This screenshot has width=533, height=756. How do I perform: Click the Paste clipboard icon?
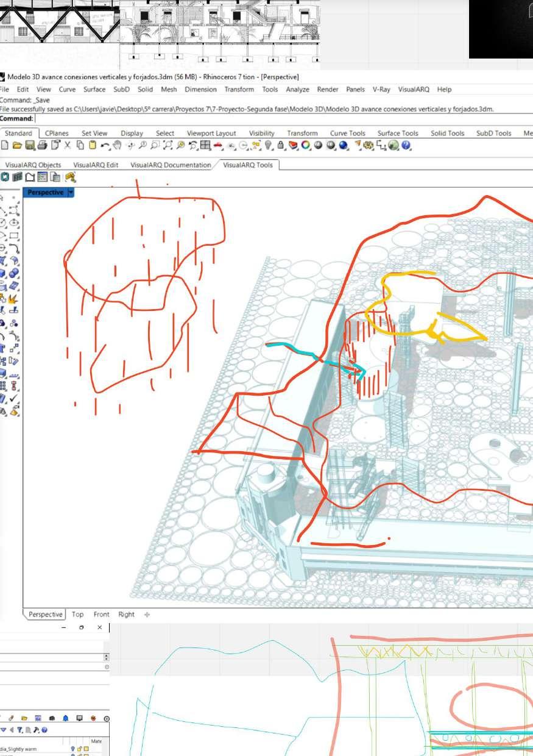tap(93, 146)
